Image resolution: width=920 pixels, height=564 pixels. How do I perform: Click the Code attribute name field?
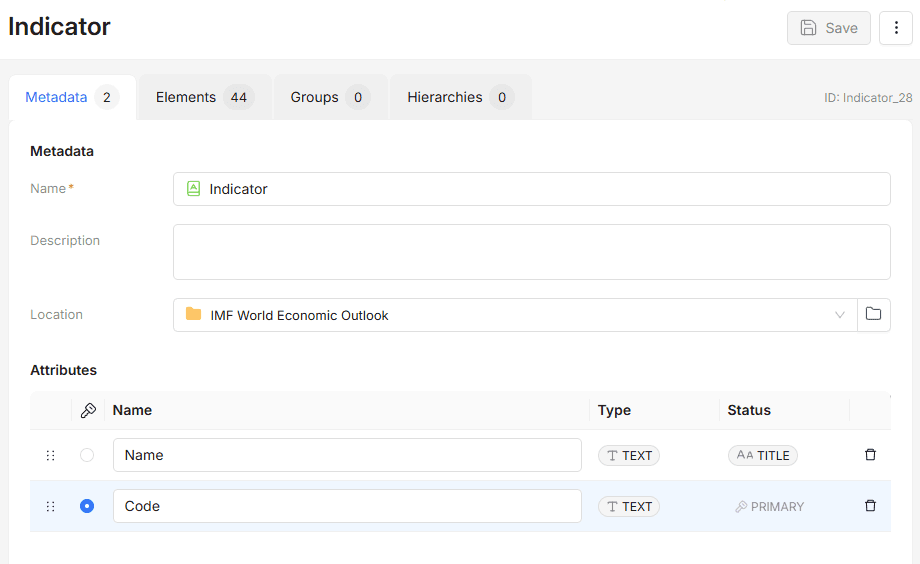(347, 506)
